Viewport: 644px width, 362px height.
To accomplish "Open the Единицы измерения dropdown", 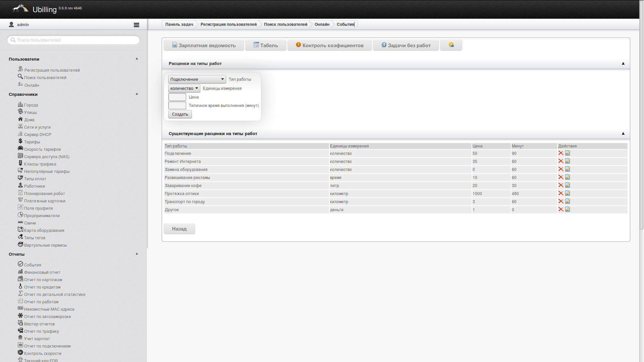I will click(x=184, y=88).
